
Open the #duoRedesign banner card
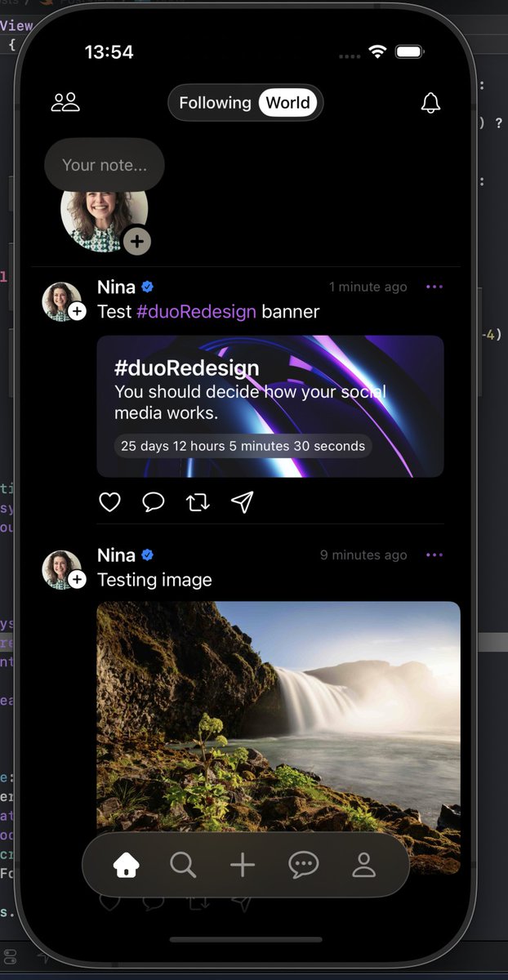pos(270,406)
